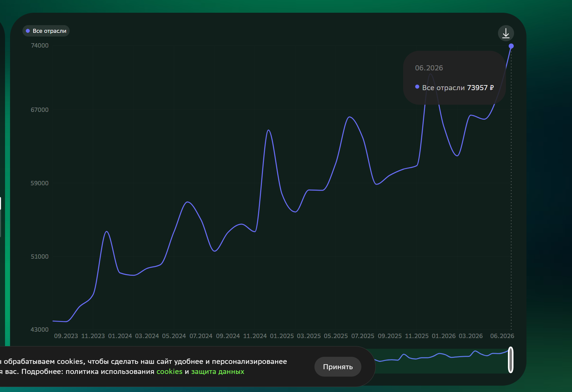Toggle the «Все отрасли» legend series
This screenshot has height=392, width=572.
[46, 31]
